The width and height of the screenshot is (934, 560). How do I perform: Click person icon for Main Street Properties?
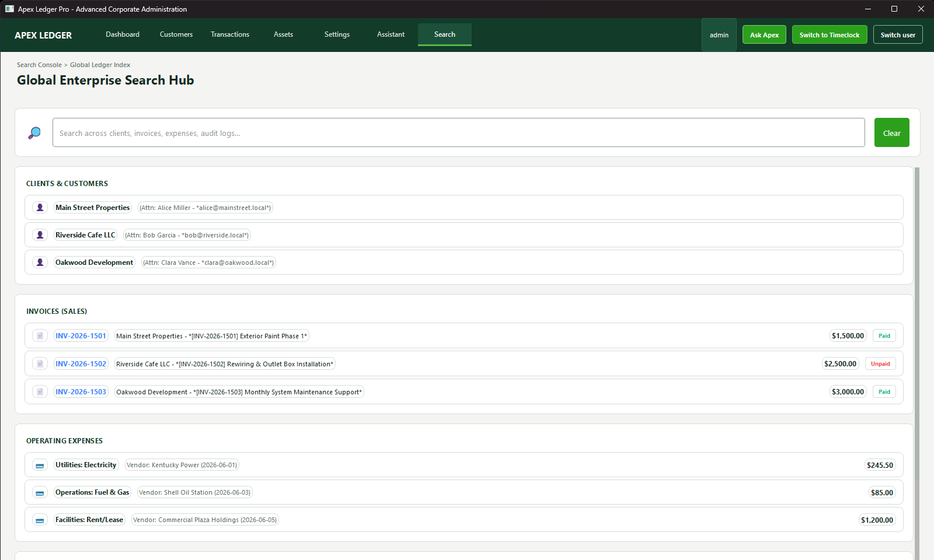[x=40, y=208]
